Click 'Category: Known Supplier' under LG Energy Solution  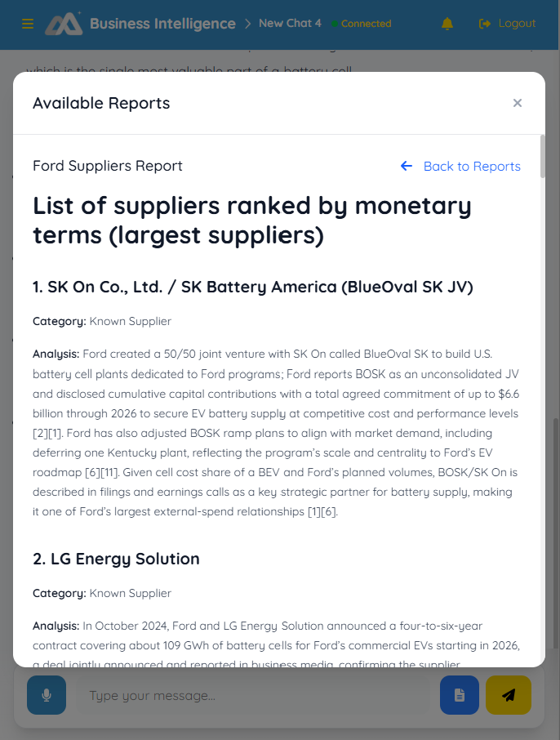[x=102, y=593]
